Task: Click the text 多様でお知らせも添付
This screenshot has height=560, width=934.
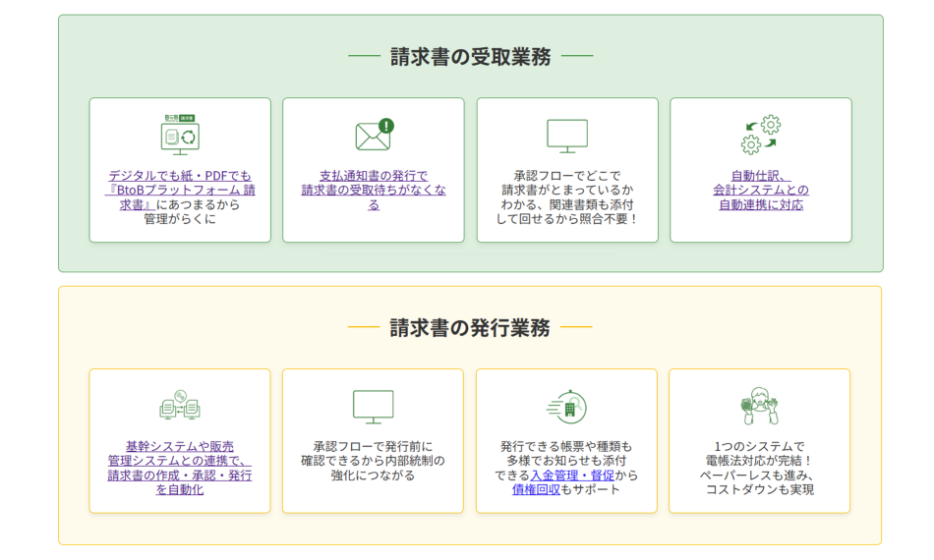Action: click(x=566, y=461)
